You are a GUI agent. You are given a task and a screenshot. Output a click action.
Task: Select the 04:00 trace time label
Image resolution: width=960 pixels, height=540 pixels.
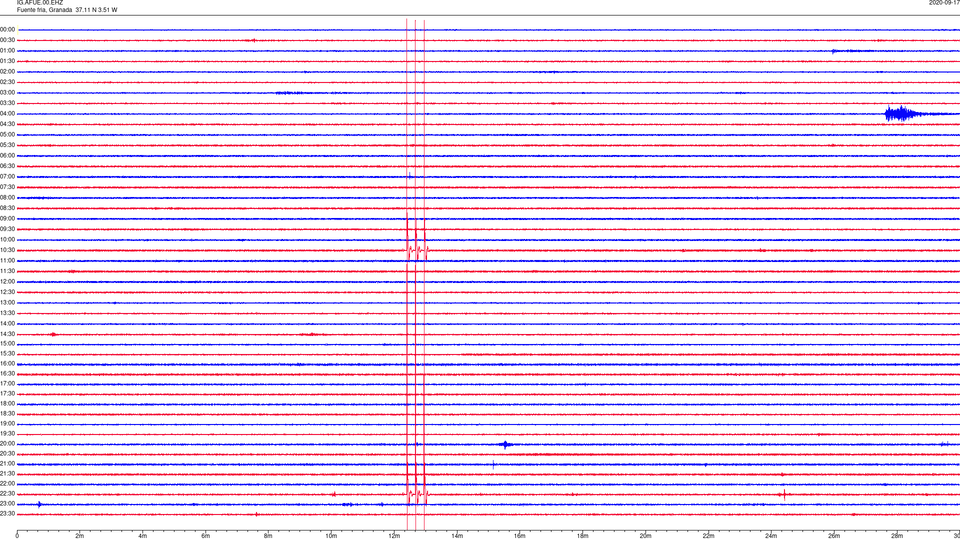pos(7,113)
